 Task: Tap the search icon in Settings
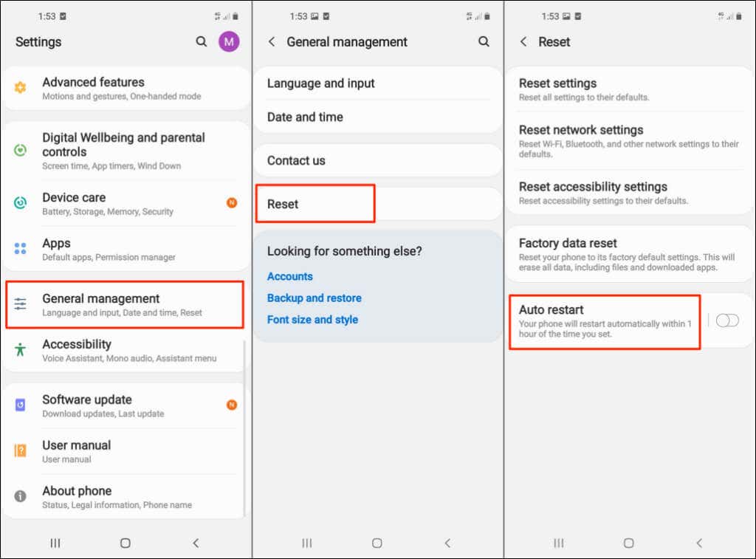tap(201, 42)
